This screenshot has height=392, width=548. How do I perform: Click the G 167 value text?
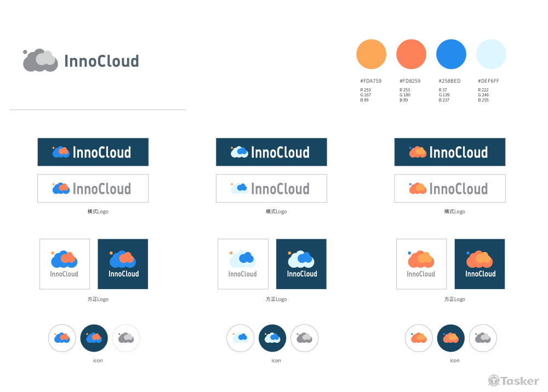(366, 95)
